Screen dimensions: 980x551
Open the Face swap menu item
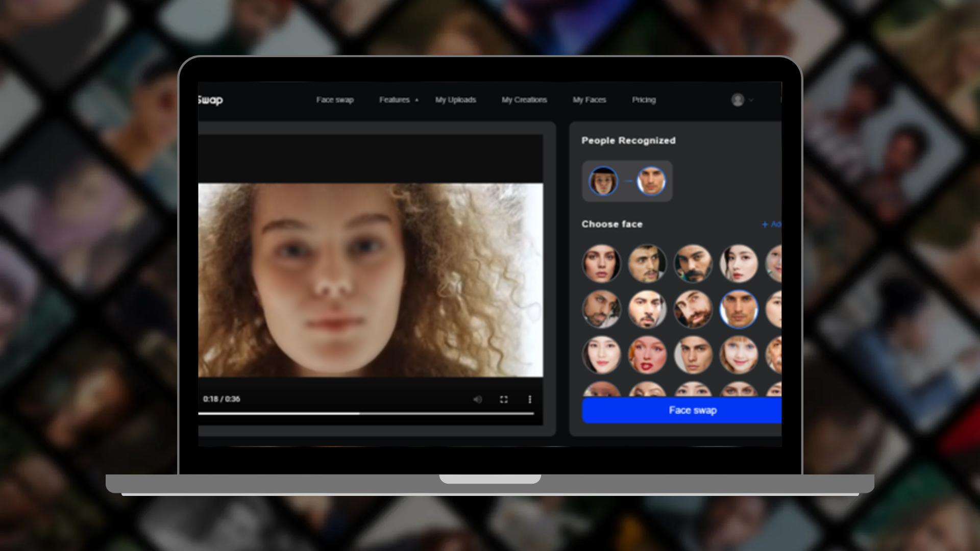point(335,100)
